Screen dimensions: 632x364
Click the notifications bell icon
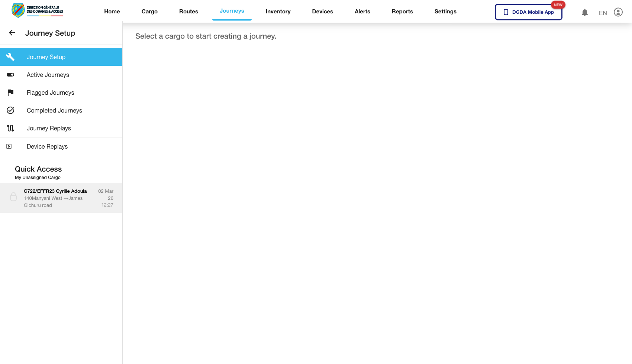(585, 12)
